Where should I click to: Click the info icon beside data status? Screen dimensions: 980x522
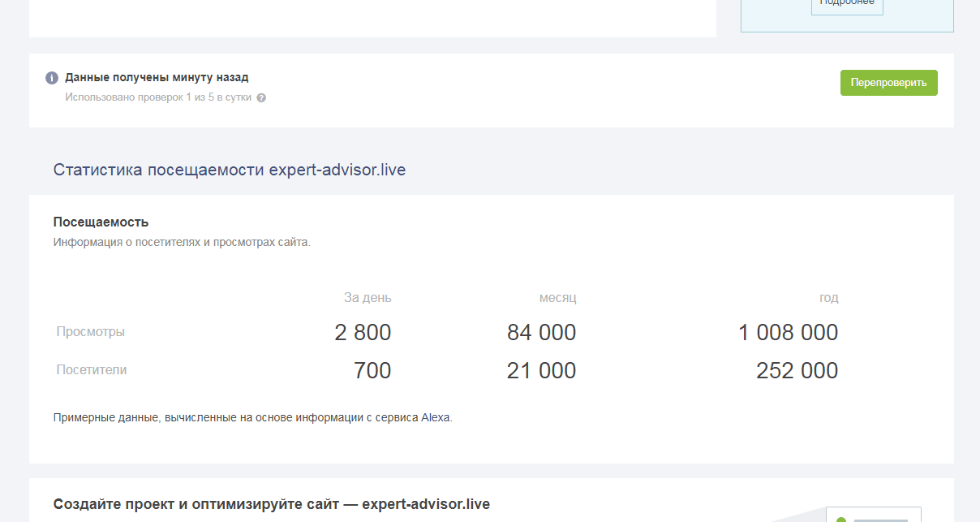coord(52,78)
